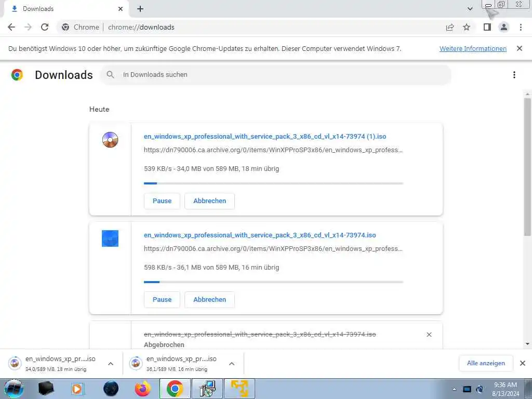Close the Downloads tab
Viewport: 532px width, 399px height.
[121, 9]
